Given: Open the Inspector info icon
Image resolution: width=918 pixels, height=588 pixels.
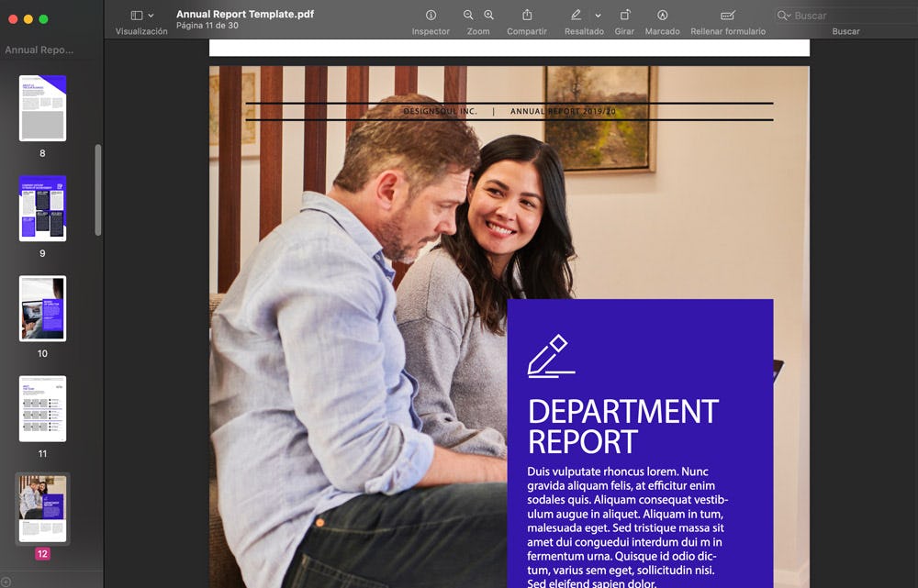Looking at the screenshot, I should tap(431, 16).
